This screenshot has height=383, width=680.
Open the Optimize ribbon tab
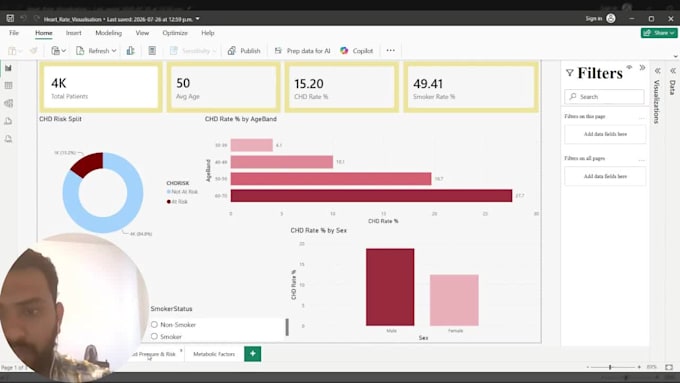click(x=175, y=33)
